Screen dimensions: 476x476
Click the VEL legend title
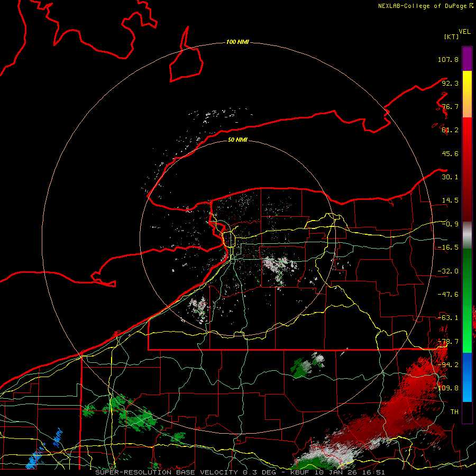tap(464, 32)
